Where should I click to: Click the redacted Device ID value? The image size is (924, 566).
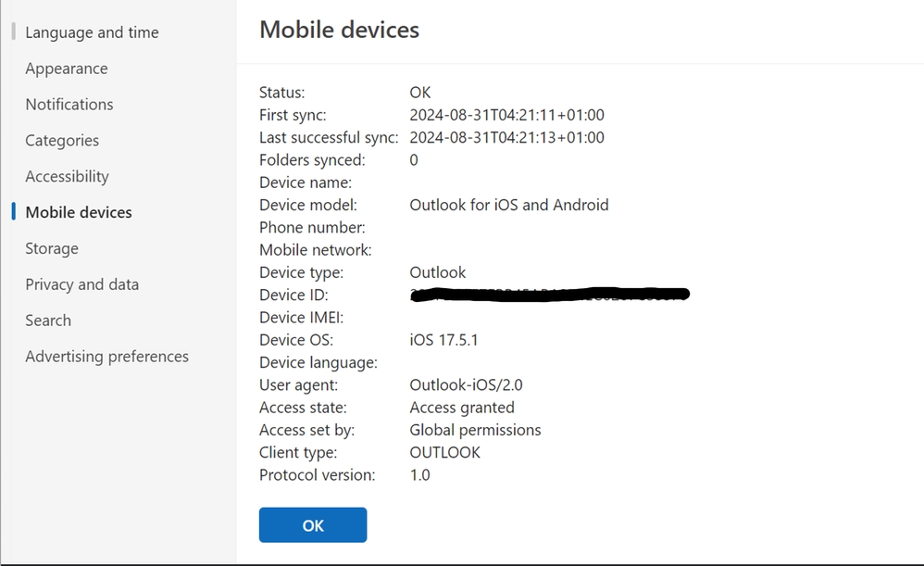coord(549,294)
